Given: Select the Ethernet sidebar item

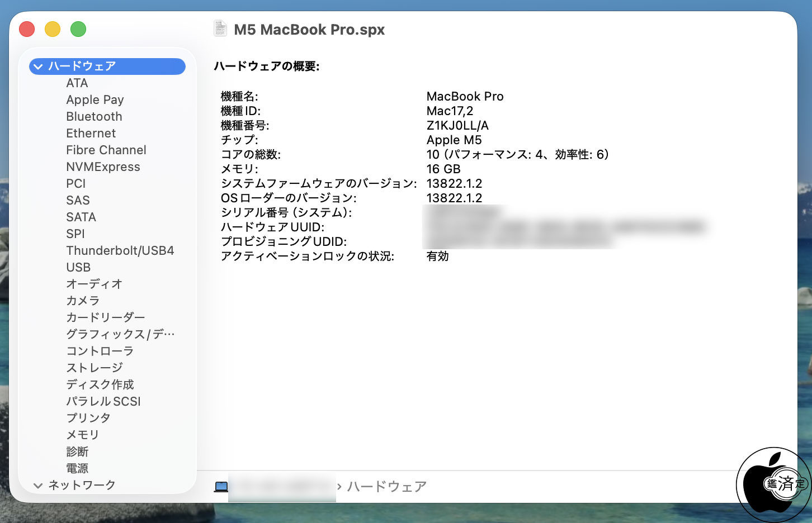Looking at the screenshot, I should click(91, 134).
